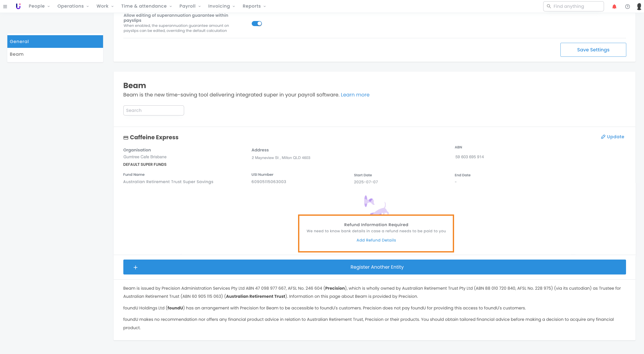
Task: Click the help question mark icon
Action: 627,7
